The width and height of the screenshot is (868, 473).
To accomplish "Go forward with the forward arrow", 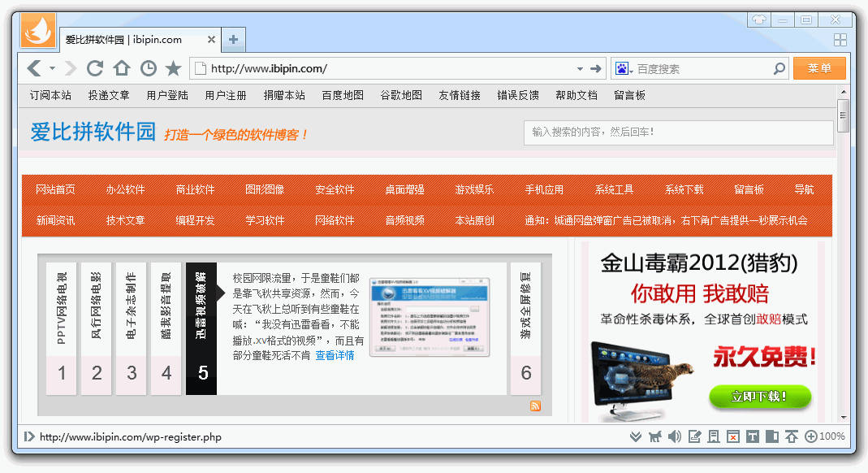I will 71,69.
